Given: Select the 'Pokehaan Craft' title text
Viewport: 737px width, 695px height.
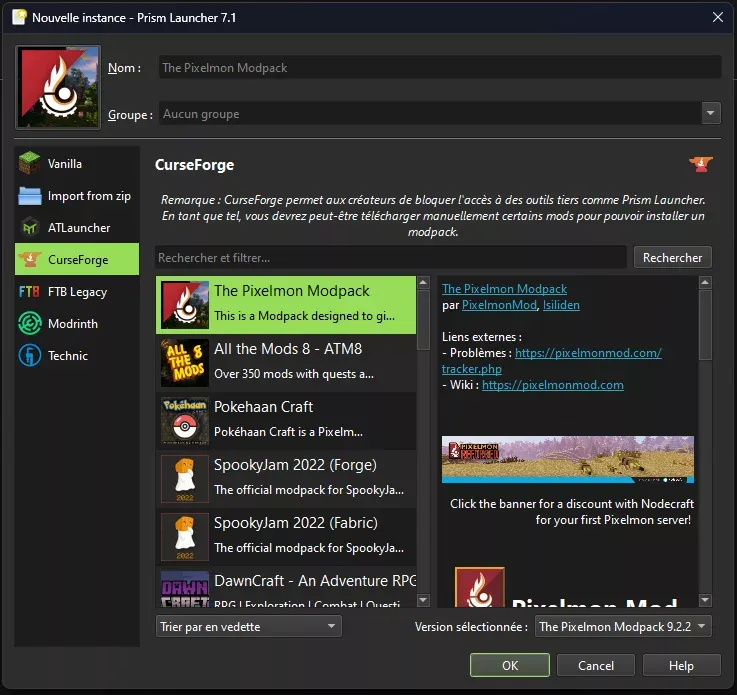Looking at the screenshot, I should 263,406.
